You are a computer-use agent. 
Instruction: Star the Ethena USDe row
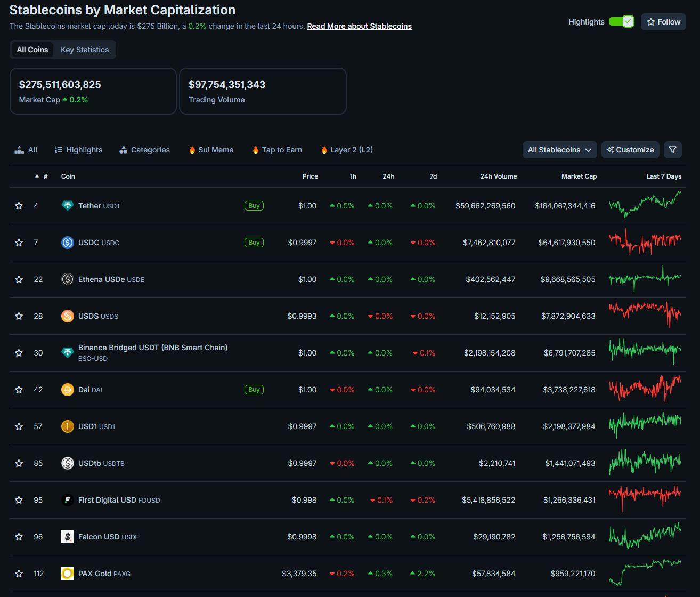click(19, 279)
